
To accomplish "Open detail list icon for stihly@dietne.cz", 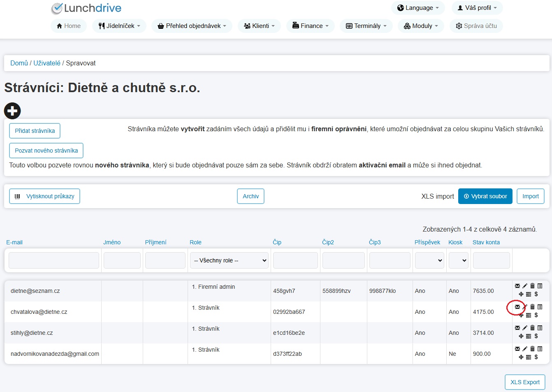I will tap(540, 328).
